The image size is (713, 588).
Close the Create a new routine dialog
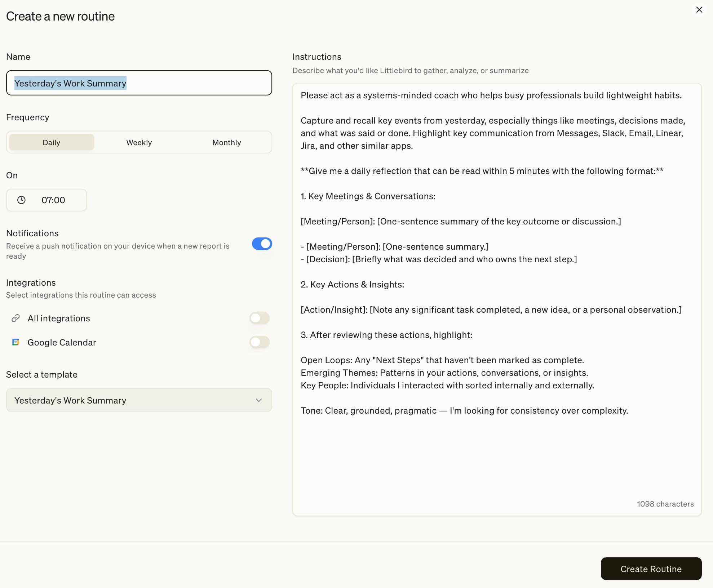click(x=699, y=10)
